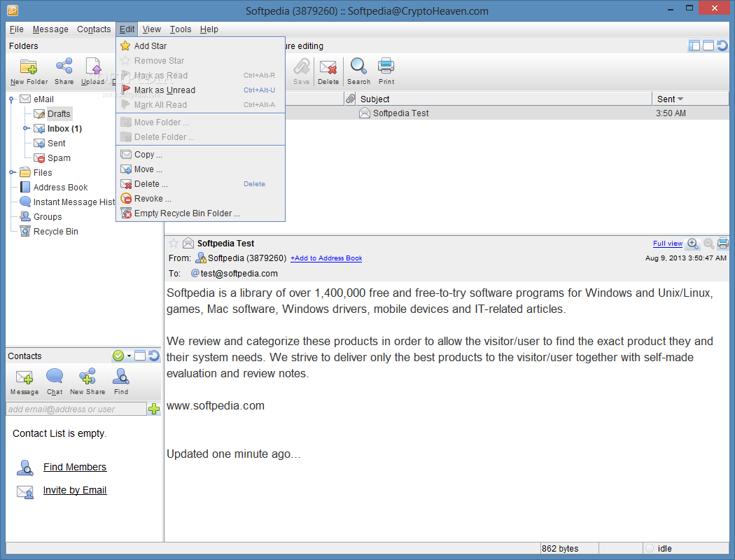Click the green plus add-contact icon
The height and width of the screenshot is (560, 735).
click(154, 409)
